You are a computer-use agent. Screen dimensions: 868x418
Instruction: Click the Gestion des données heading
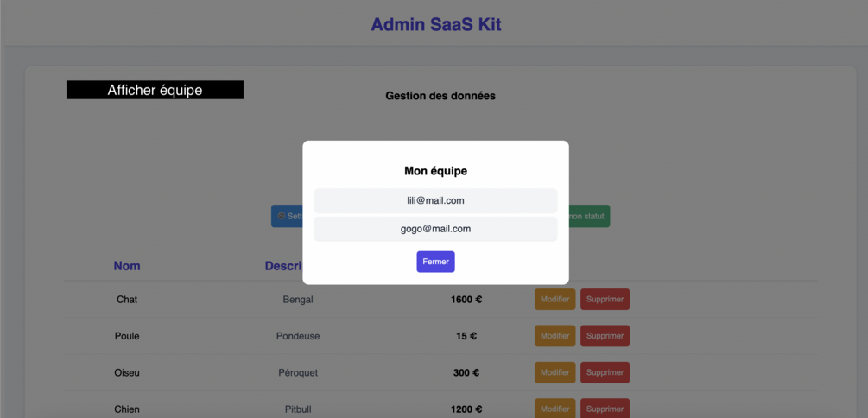pyautogui.click(x=440, y=96)
